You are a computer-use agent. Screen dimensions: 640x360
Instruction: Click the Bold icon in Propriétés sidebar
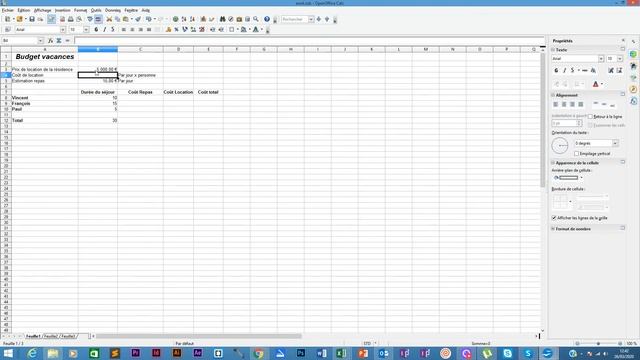click(556, 71)
